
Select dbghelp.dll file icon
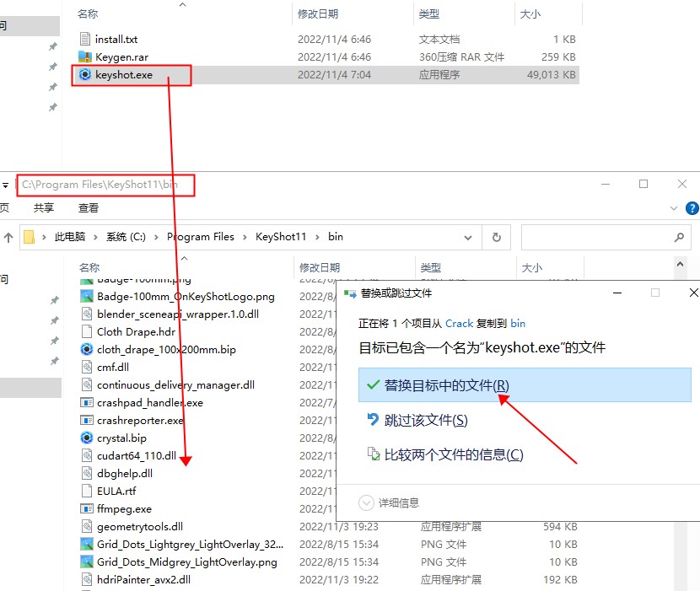86,473
